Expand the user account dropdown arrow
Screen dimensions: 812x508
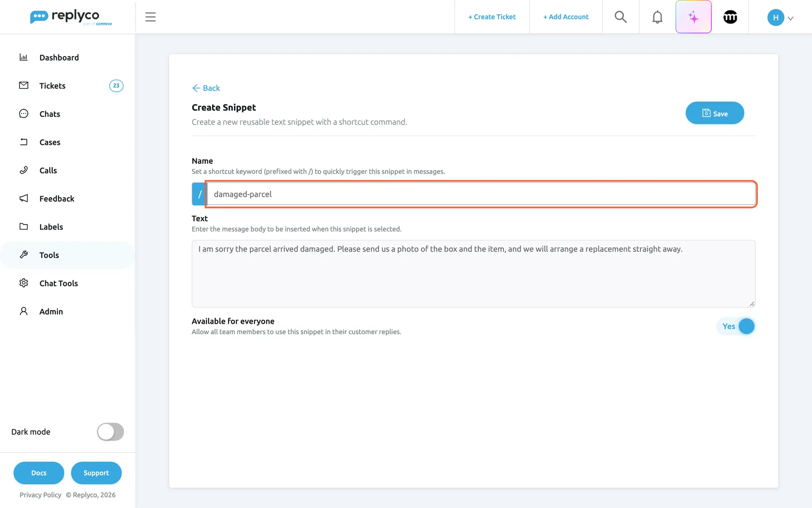click(x=790, y=19)
